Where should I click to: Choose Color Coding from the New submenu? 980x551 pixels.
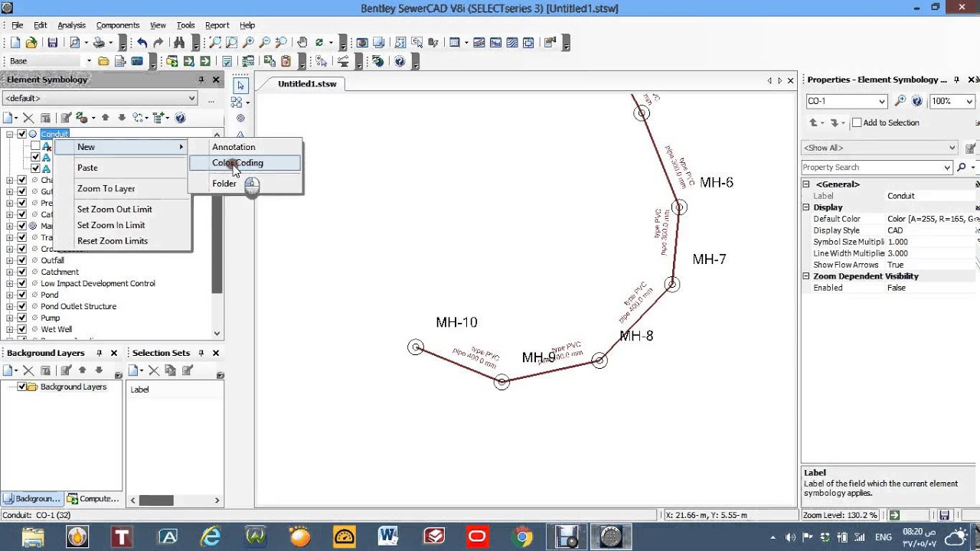[245, 163]
